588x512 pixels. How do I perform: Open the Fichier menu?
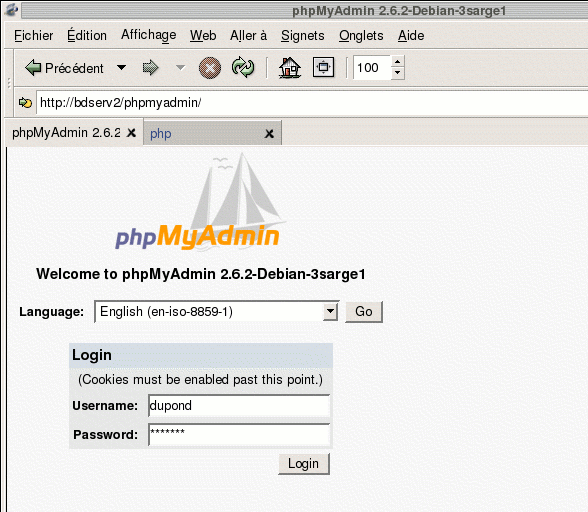tap(33, 36)
